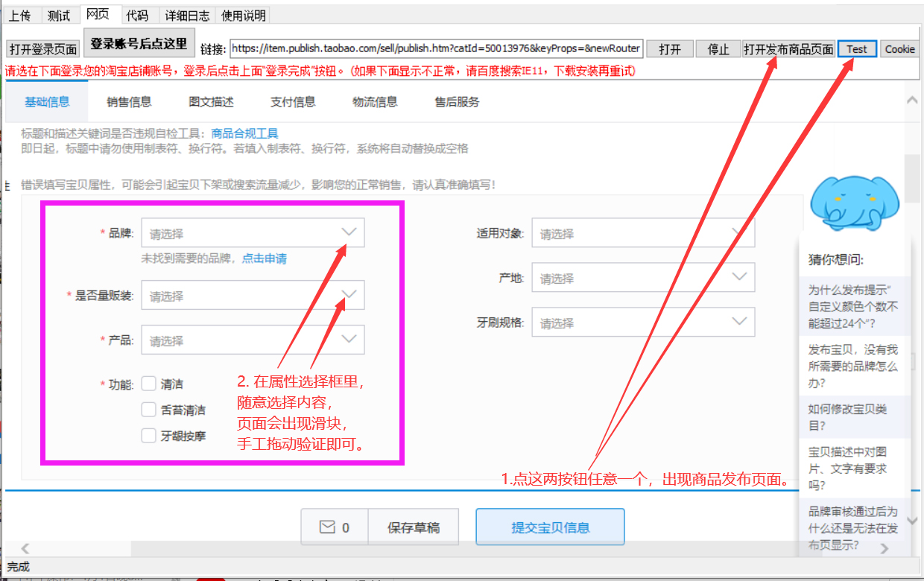The image size is (924, 581).
Task: Open the question 没有我所需要的品牌怎么办
Action: tap(854, 366)
